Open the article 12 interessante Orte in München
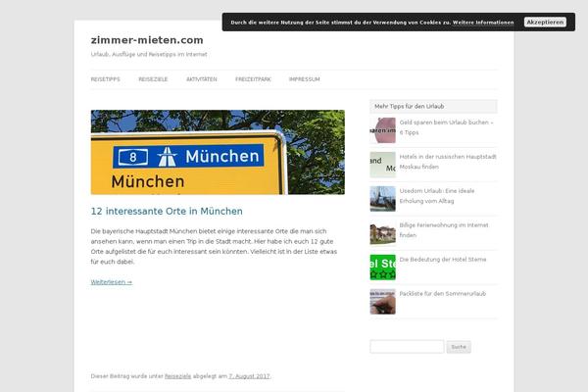Viewport: 588px width, 392px height. pyautogui.click(x=167, y=212)
